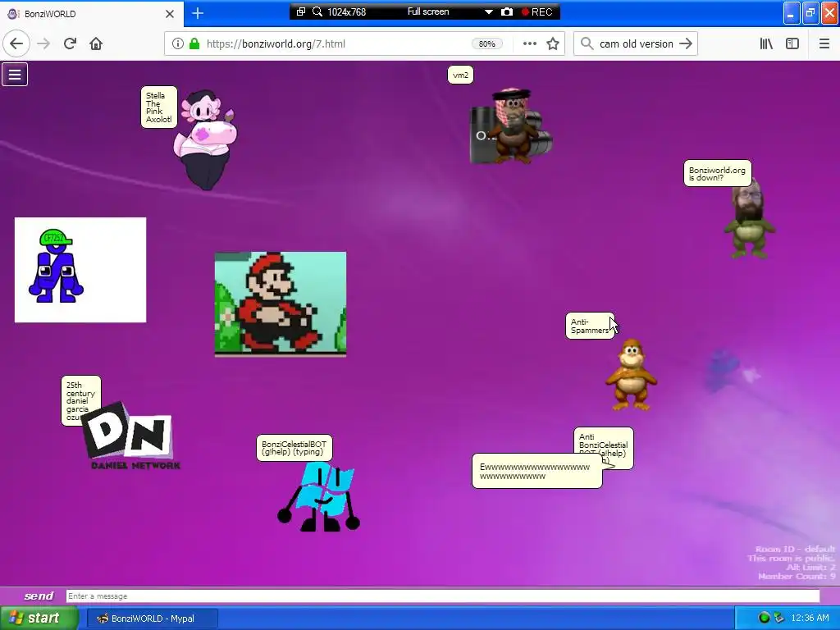Select the BonziWORLD browser tab

click(91, 14)
